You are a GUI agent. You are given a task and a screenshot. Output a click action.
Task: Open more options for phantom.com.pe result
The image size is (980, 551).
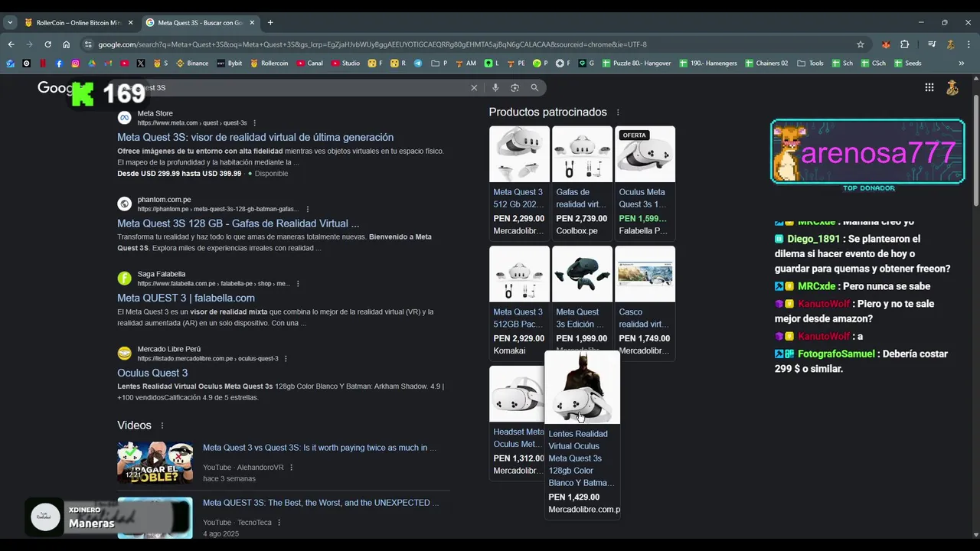(308, 210)
